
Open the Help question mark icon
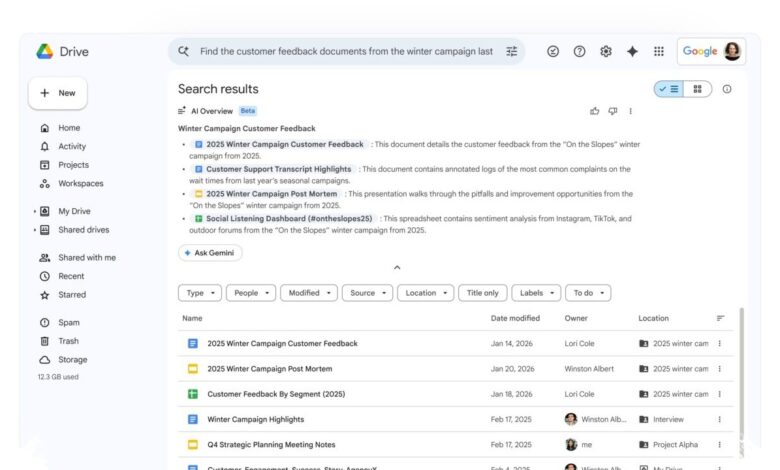(579, 51)
